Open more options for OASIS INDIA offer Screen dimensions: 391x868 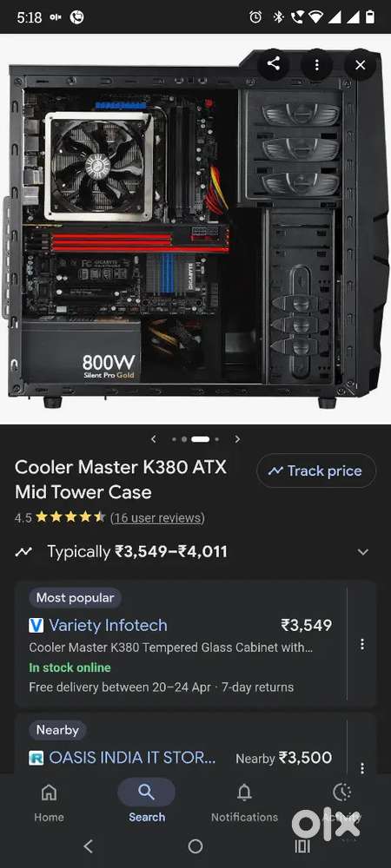tap(362, 768)
